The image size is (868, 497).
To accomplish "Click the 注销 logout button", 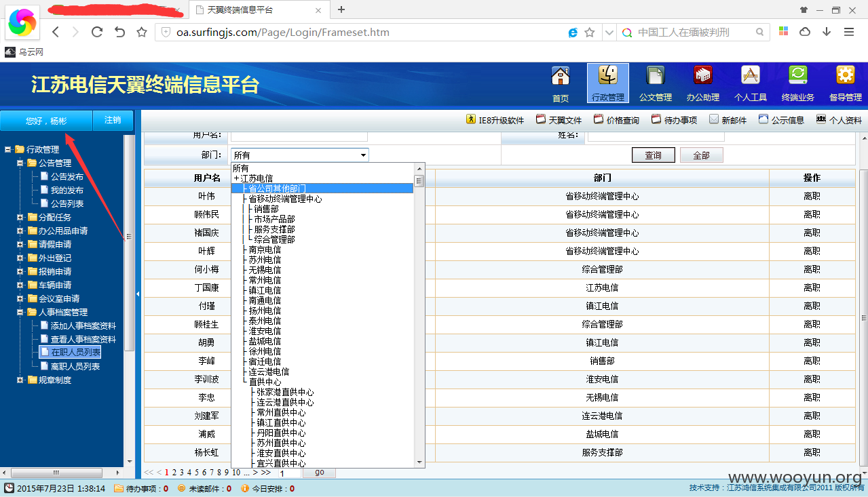I will pyautogui.click(x=113, y=120).
